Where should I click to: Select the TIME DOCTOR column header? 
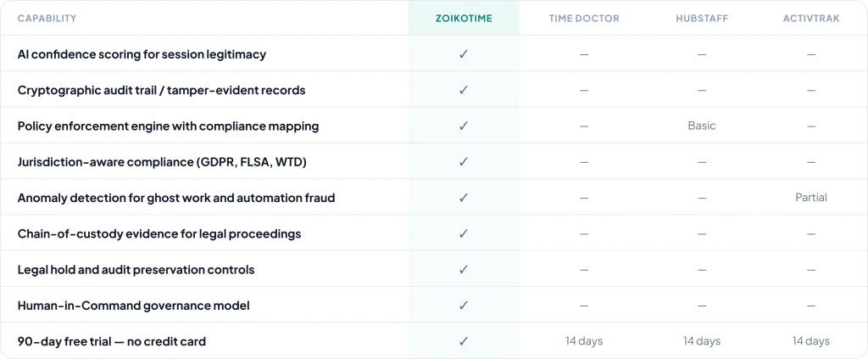click(x=584, y=18)
